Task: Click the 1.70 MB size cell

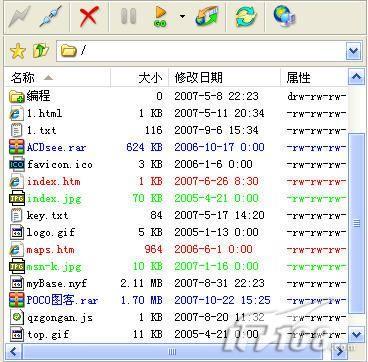Action: coord(142,300)
